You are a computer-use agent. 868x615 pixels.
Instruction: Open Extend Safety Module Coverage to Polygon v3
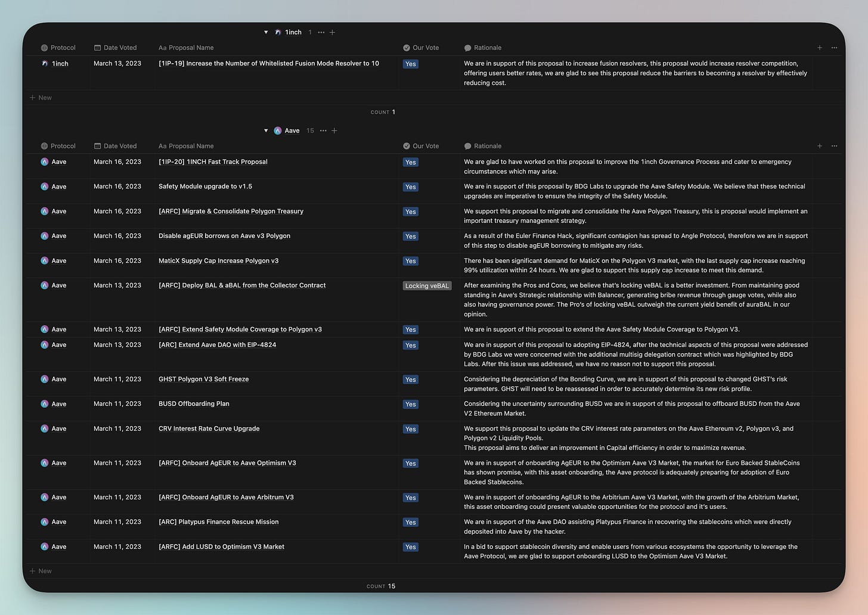[x=240, y=330]
